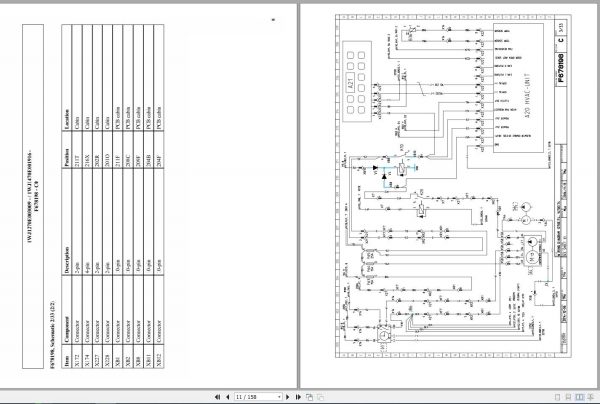Click the grayed next view icon

320,397
